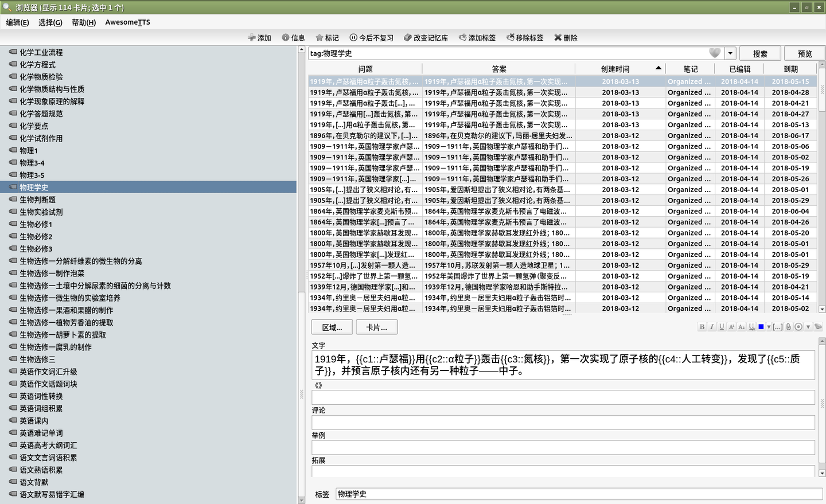The width and height of the screenshot is (826, 504).
Task: Open the text color dropdown arrow
Action: (769, 327)
